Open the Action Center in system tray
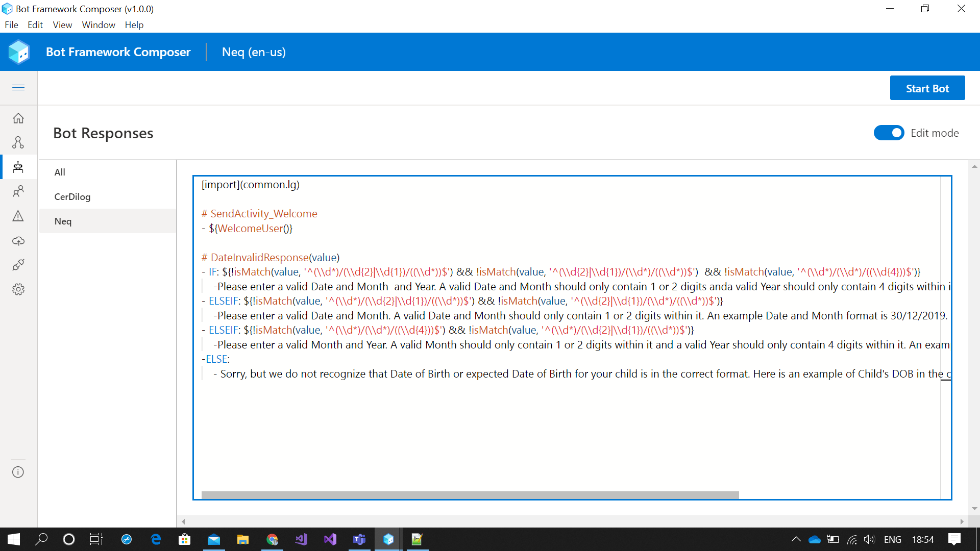The image size is (980, 551). [x=954, y=539]
